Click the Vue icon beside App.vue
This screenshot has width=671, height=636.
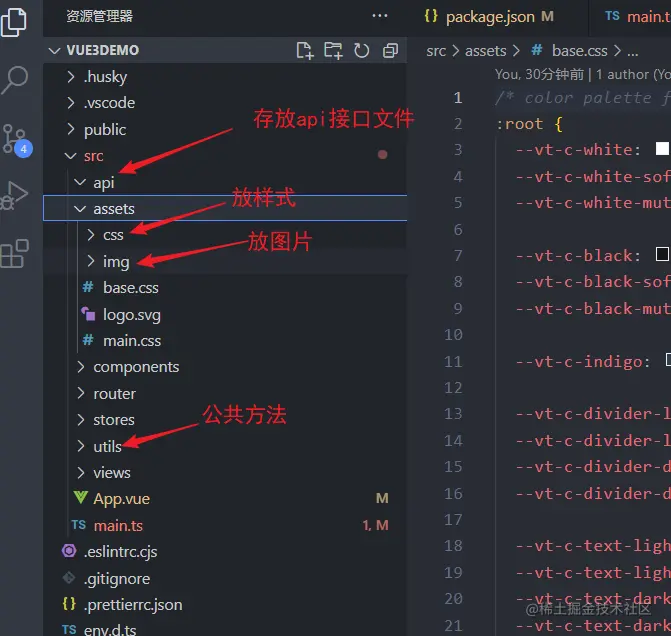(x=80, y=498)
